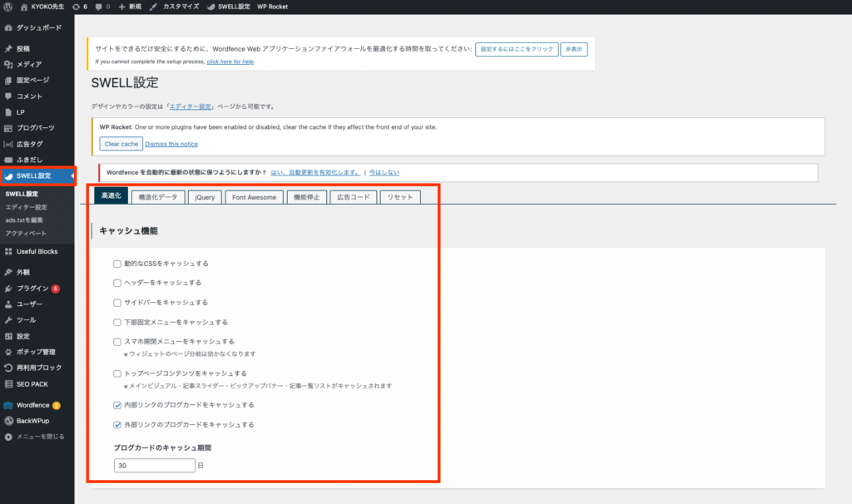The width and height of the screenshot is (852, 504).
Task: Open 外観 in the sidebar
Action: 37,272
